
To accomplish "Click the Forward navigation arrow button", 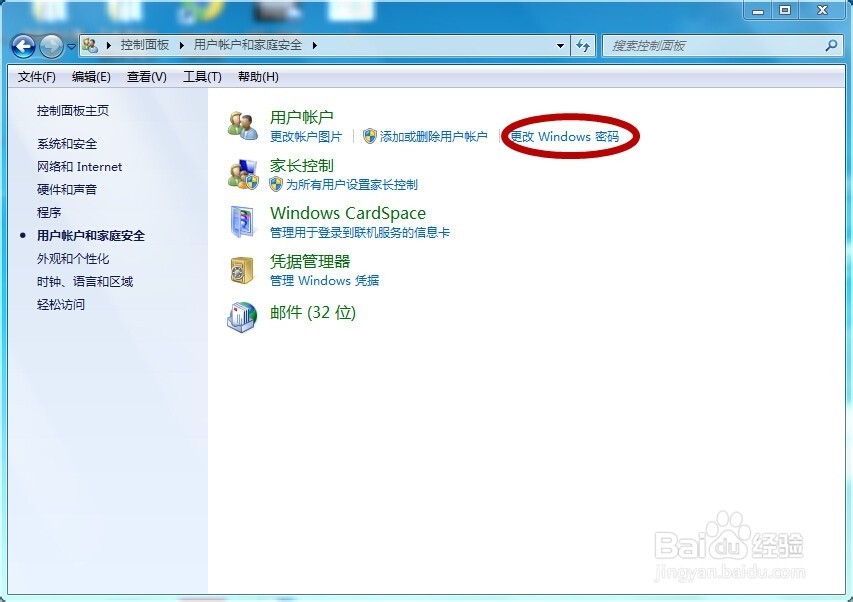I will tap(52, 46).
